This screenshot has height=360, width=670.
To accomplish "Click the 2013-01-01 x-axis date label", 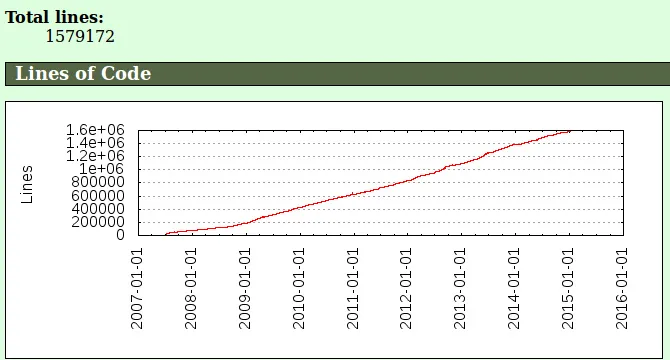I will 459,289.
